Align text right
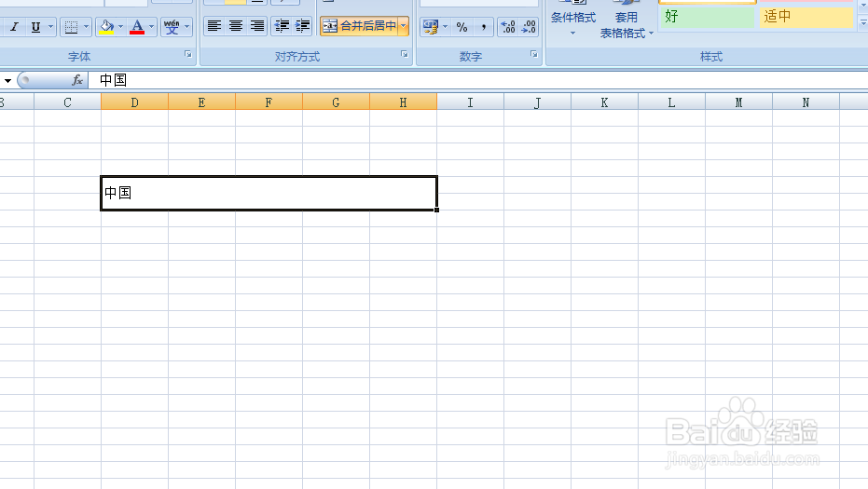 click(x=257, y=26)
